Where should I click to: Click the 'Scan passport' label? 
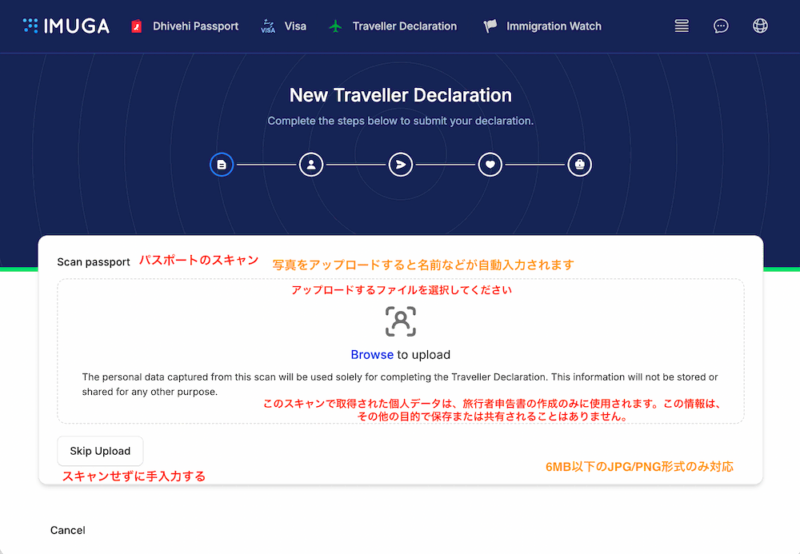coord(93,262)
